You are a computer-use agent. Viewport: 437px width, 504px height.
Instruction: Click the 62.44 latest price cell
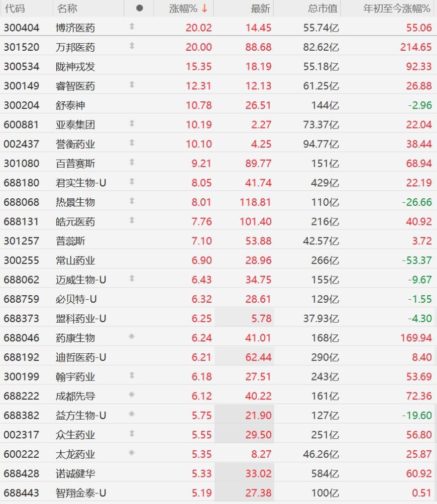(258, 357)
